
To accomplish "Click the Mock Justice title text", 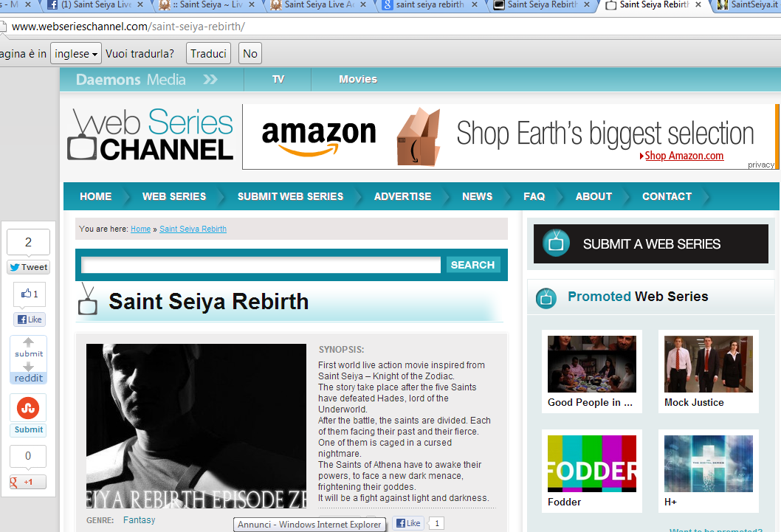I will (x=694, y=403).
